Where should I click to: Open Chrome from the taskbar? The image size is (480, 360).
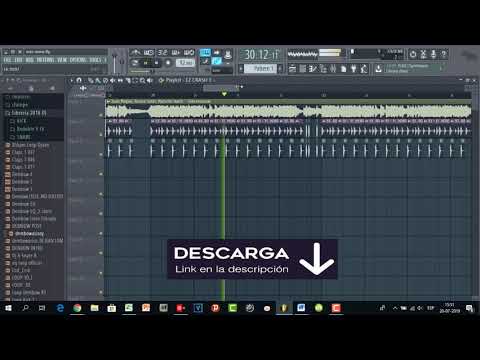pos(77,308)
